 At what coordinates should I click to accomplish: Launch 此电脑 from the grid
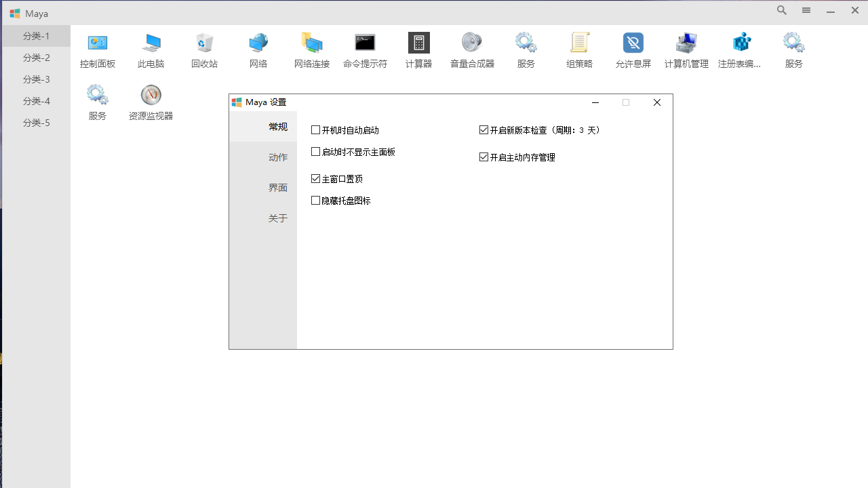click(151, 49)
